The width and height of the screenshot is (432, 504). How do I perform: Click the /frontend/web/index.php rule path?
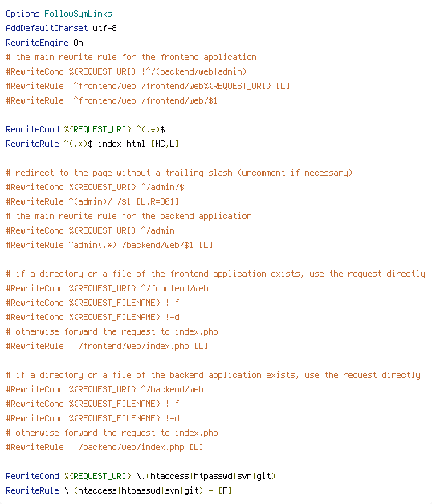pos(133,346)
